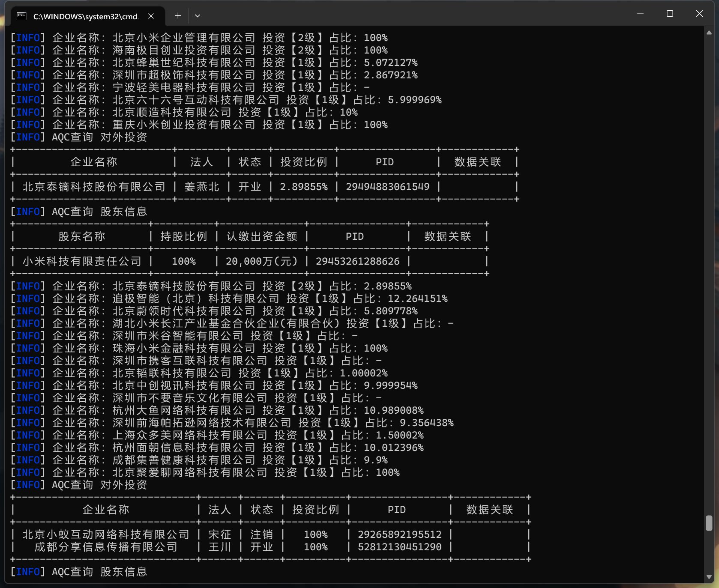719x588 pixels.
Task: Click PID 52812130451290
Action: point(399,547)
